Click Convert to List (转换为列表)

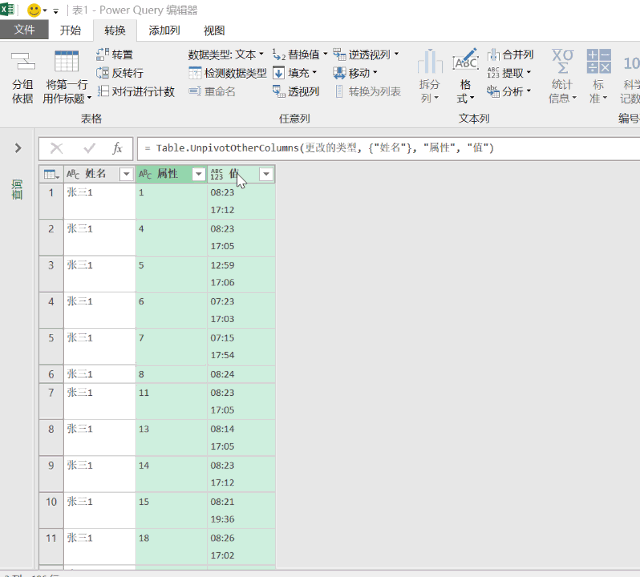368,91
